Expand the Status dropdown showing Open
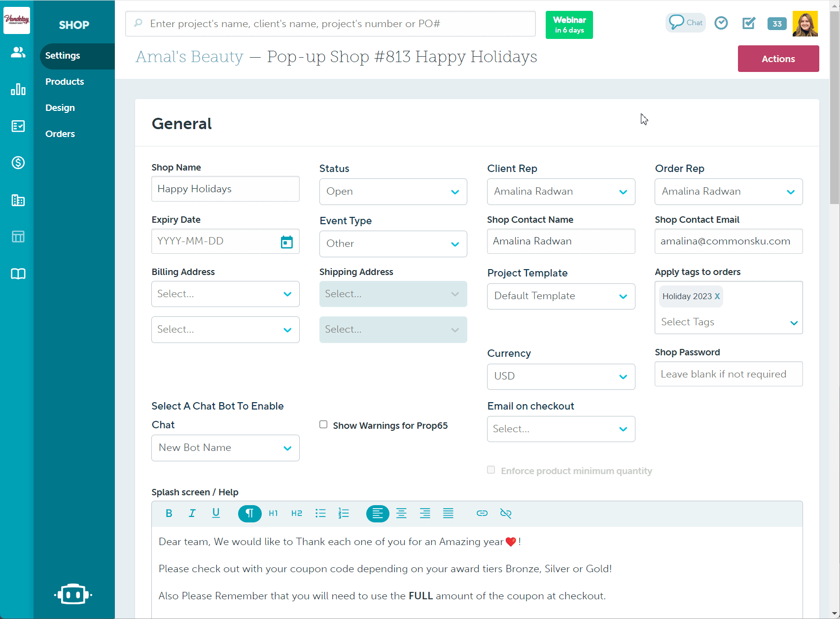This screenshot has width=840, height=619. (393, 192)
